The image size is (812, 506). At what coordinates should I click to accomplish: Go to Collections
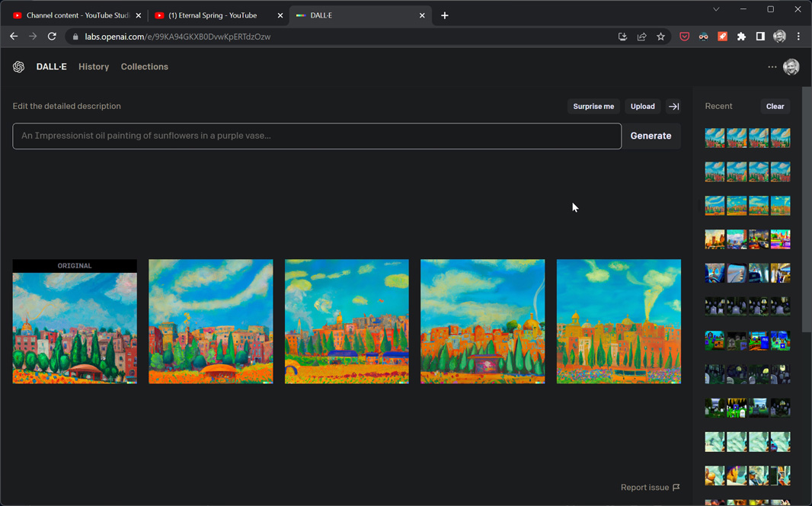pyautogui.click(x=144, y=67)
